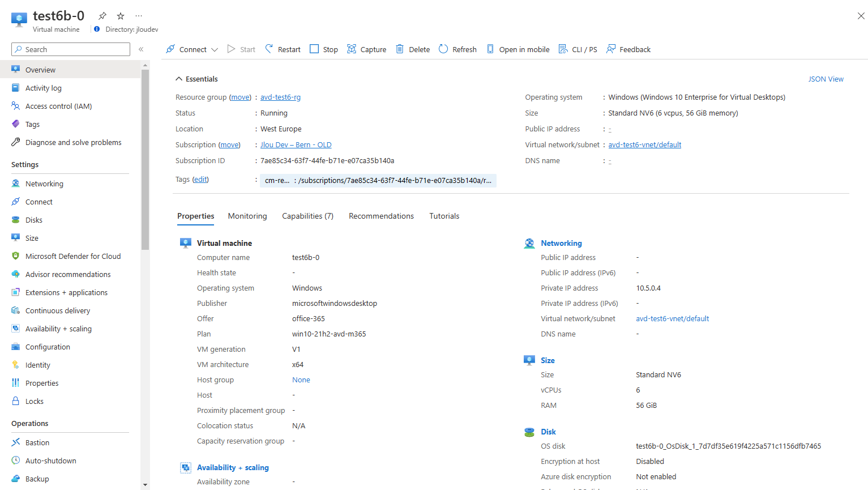Click the Identity sidebar icon
The height and width of the screenshot is (490, 868).
point(16,365)
